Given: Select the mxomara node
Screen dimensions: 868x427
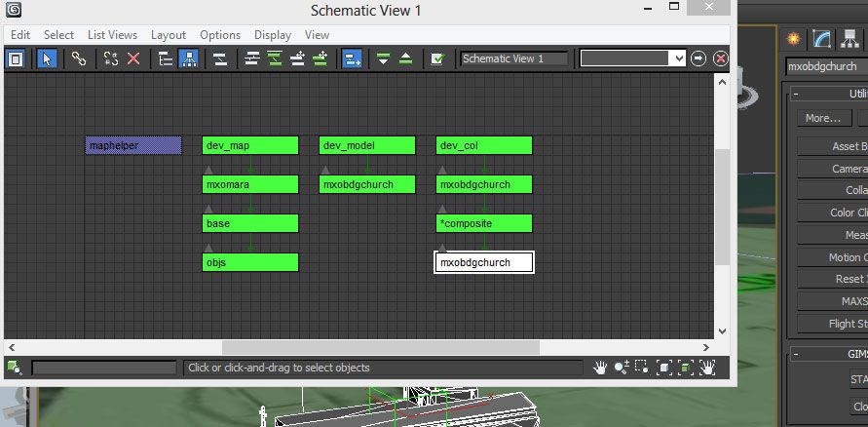Looking at the screenshot, I should pos(250,184).
